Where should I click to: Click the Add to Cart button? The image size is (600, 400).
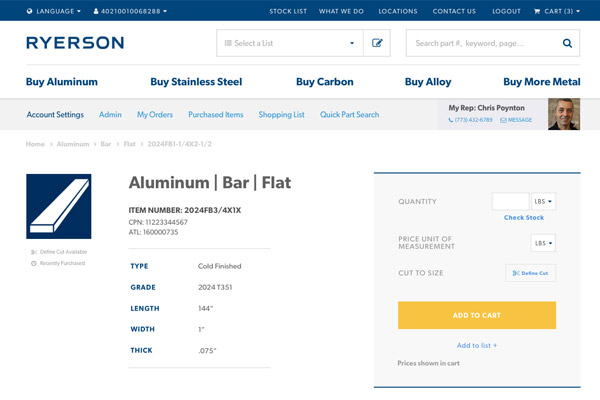tap(477, 315)
